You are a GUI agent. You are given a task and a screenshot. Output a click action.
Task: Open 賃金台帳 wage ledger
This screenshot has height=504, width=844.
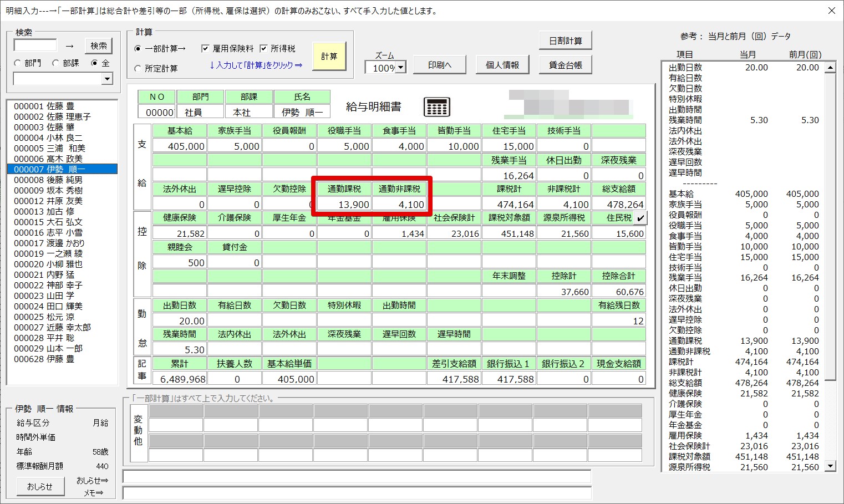pyautogui.click(x=565, y=65)
